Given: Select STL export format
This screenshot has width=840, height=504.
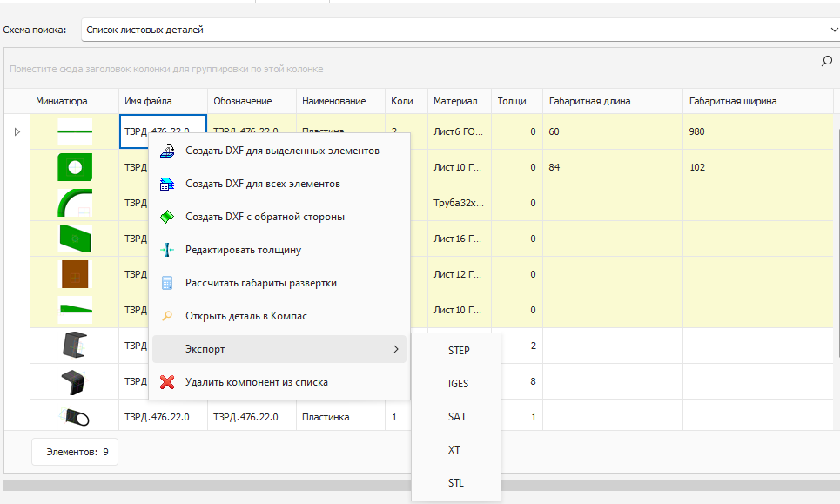Looking at the screenshot, I should pos(458,483).
